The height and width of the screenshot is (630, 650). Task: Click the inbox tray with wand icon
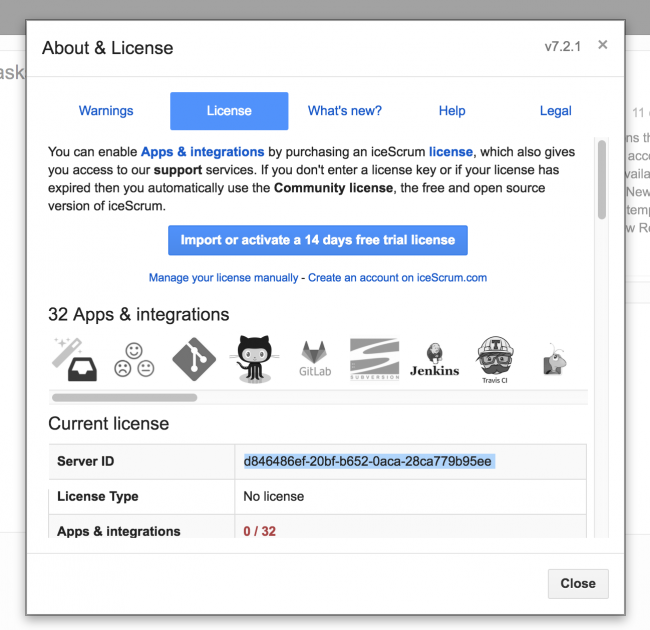tap(74, 358)
